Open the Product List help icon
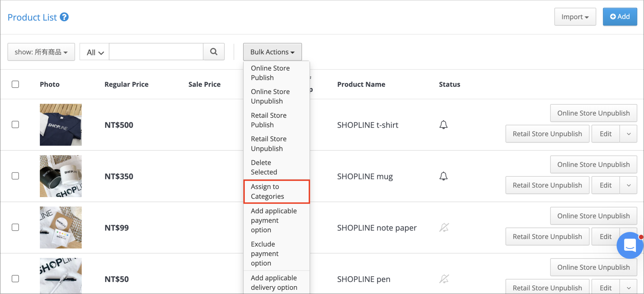 [64, 17]
